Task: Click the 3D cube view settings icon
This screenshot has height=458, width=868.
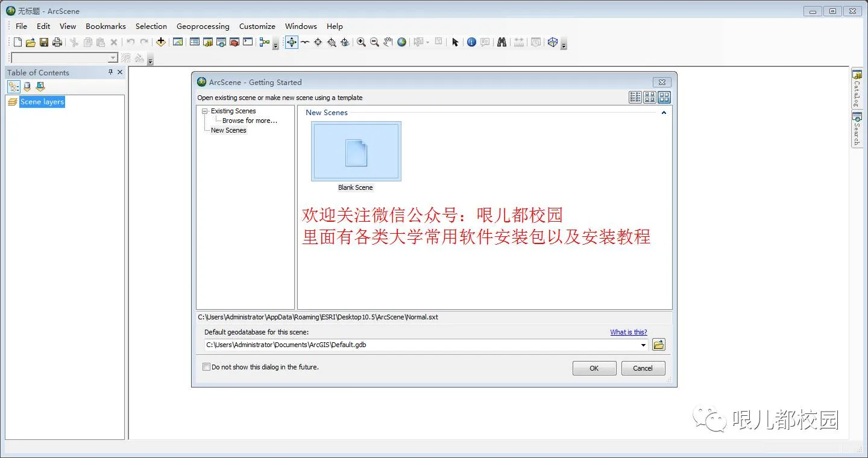Action: 553,42
